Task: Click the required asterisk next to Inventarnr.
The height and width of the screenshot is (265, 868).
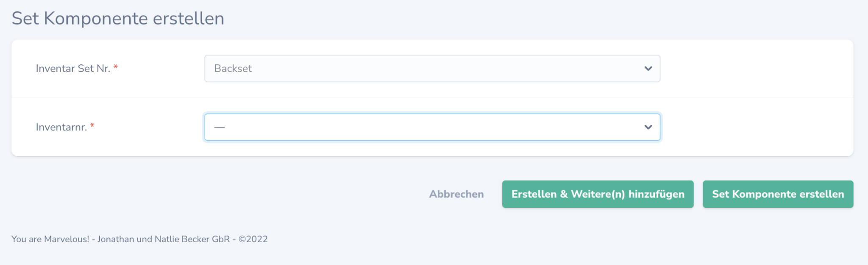Action: coord(92,124)
